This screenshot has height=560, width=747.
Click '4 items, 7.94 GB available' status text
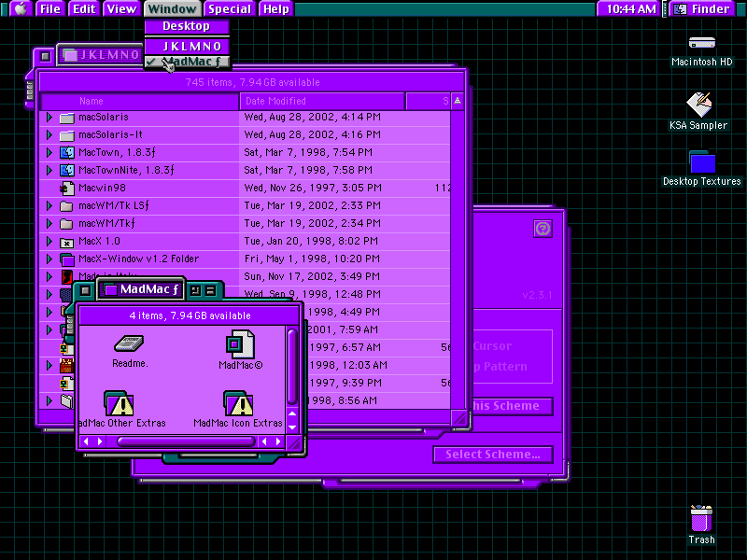(x=190, y=315)
